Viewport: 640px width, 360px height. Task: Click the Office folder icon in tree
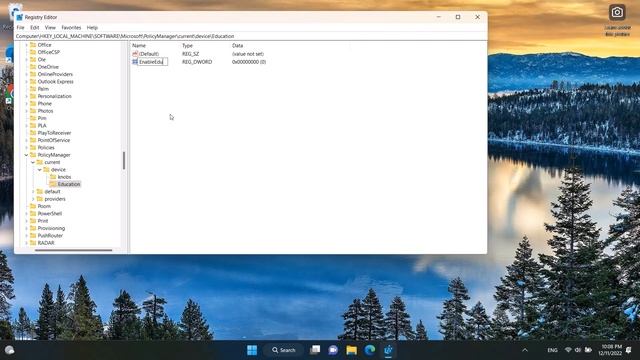tap(33, 45)
